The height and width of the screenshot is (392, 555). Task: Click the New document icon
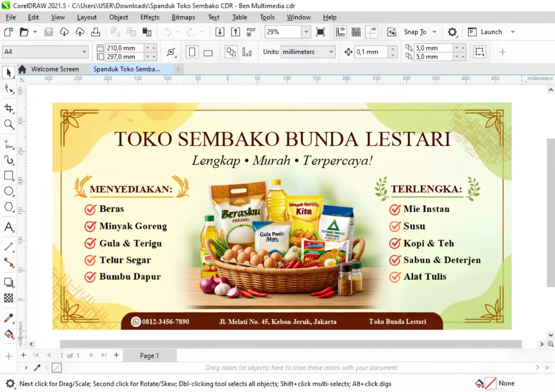point(9,32)
